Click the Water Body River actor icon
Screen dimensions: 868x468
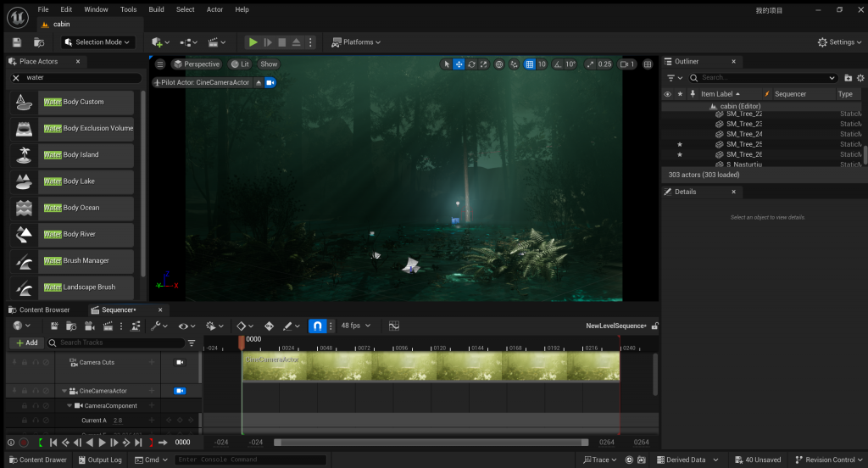[x=24, y=234]
